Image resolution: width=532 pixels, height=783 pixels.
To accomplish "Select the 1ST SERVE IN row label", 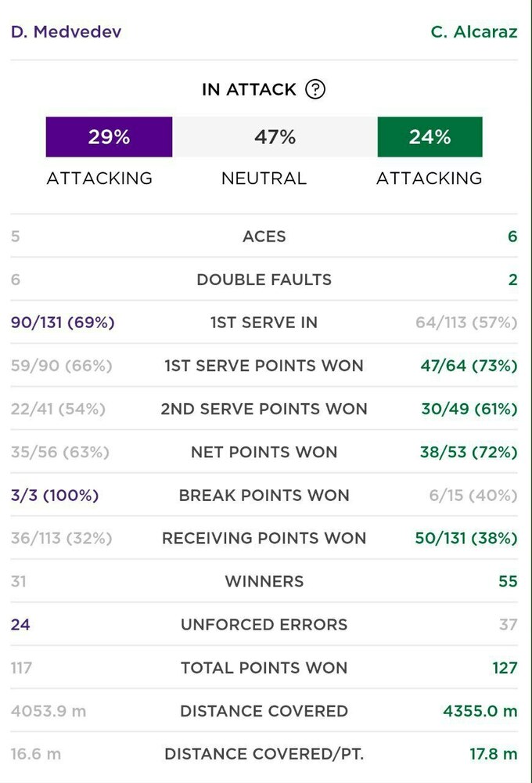I will 264,323.
